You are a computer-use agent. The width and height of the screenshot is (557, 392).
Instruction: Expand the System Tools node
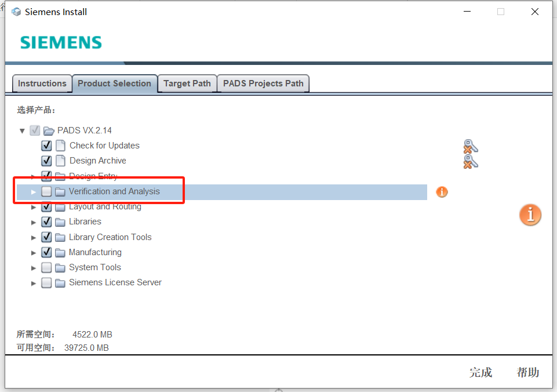click(34, 268)
